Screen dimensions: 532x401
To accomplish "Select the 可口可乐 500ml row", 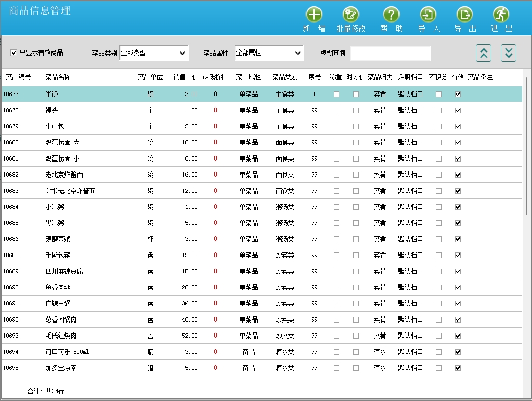I will 67,352.
